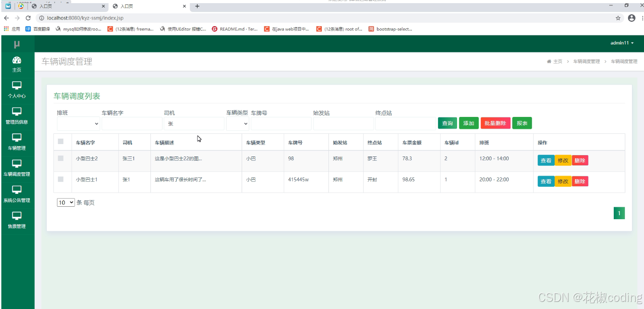The height and width of the screenshot is (309, 644).
Task: Focus the 车辆名字 filter input
Action: click(132, 124)
